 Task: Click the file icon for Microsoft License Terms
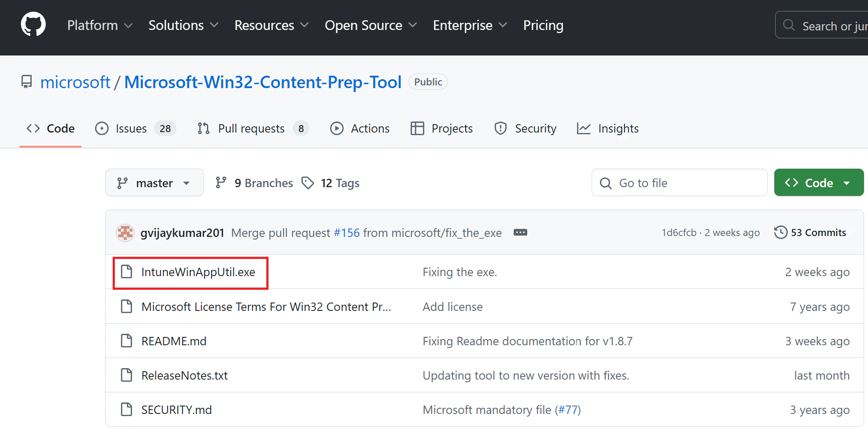pyautogui.click(x=127, y=306)
